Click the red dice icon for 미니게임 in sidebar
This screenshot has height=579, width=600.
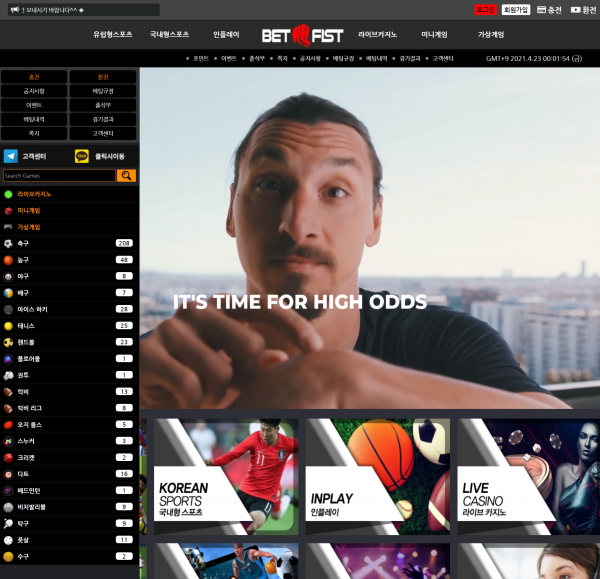8,211
